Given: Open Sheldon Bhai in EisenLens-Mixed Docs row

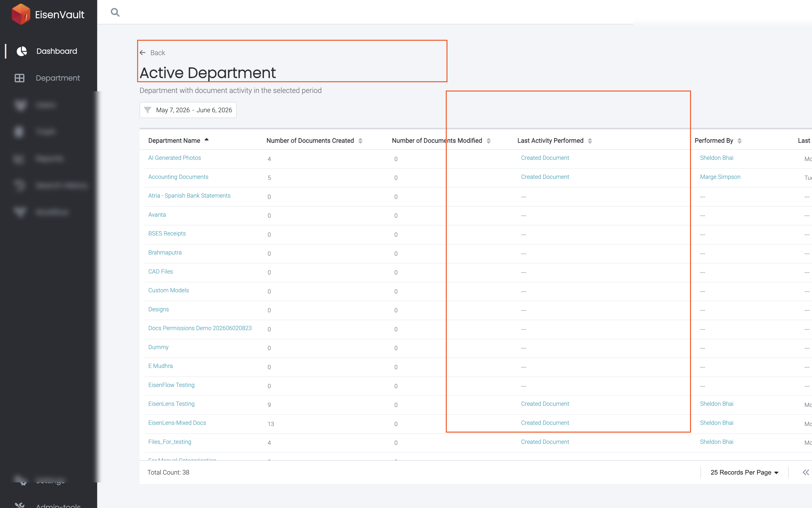Looking at the screenshot, I should (x=716, y=423).
